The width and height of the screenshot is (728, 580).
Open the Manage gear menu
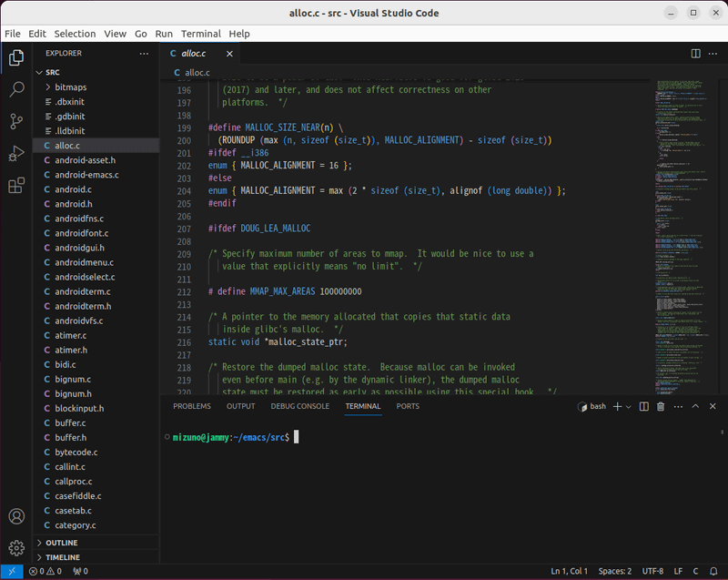pos(15,549)
